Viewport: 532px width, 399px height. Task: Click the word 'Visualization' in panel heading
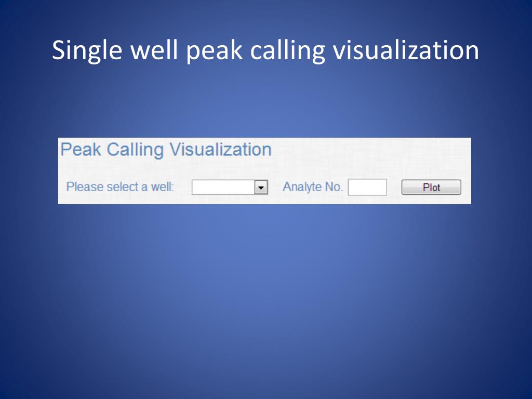220,149
